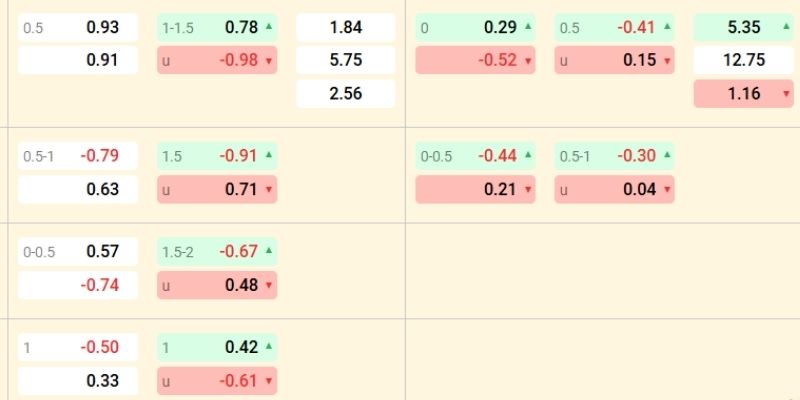Choose the over 1.5 odds at -0.91
The height and width of the screenshot is (400, 800).
click(x=217, y=156)
